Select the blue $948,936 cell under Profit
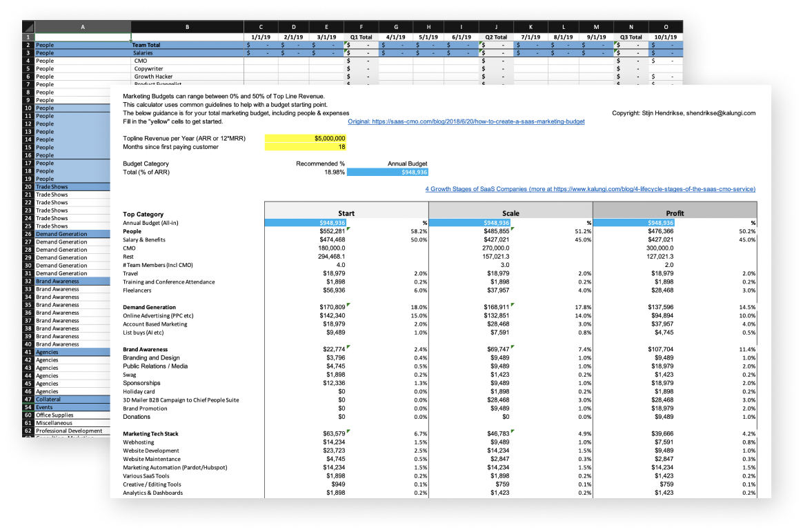The height and width of the screenshot is (532, 803). tap(633, 223)
